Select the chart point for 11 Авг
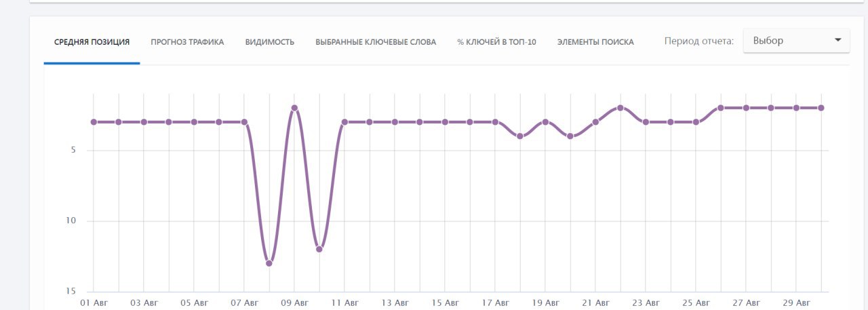 pyautogui.click(x=344, y=122)
